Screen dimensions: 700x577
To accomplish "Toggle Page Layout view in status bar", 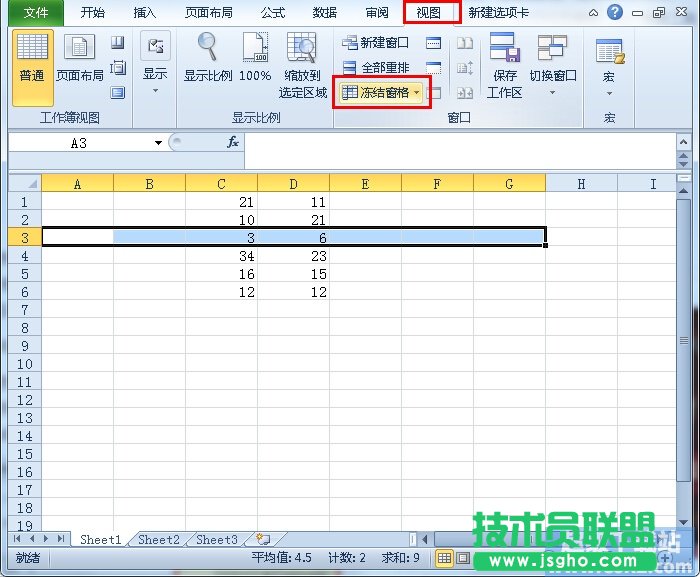I will coord(463,558).
